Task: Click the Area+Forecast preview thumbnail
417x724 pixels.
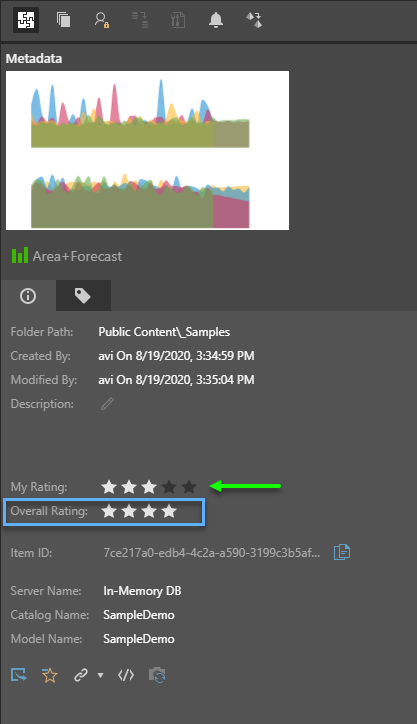Action: [147, 150]
